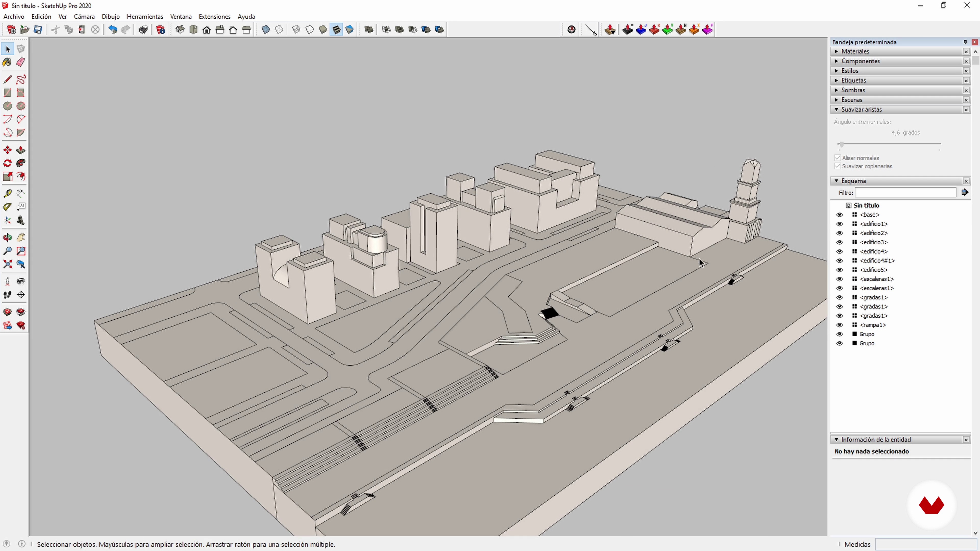This screenshot has width=980, height=551.
Task: Select the Orbit tool
Action: 7,238
